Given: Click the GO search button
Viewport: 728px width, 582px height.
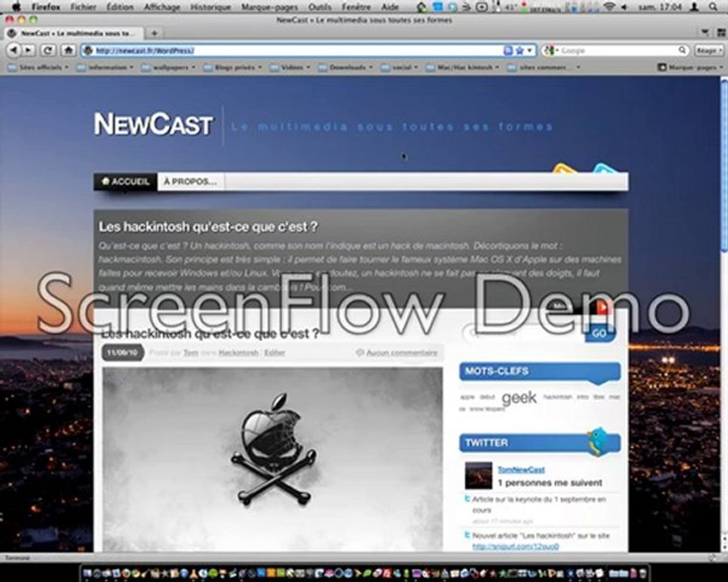Looking at the screenshot, I should coord(600,333).
